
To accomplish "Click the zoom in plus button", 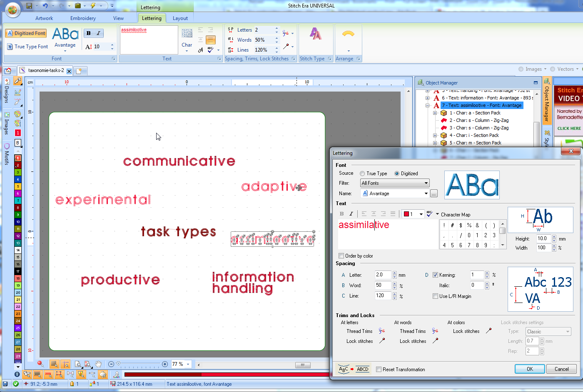I will click(x=165, y=364).
